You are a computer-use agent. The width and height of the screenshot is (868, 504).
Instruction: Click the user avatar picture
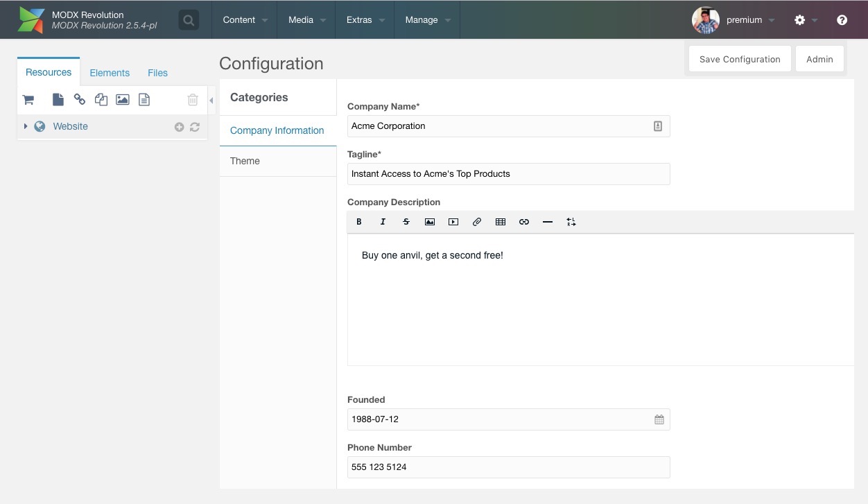706,20
